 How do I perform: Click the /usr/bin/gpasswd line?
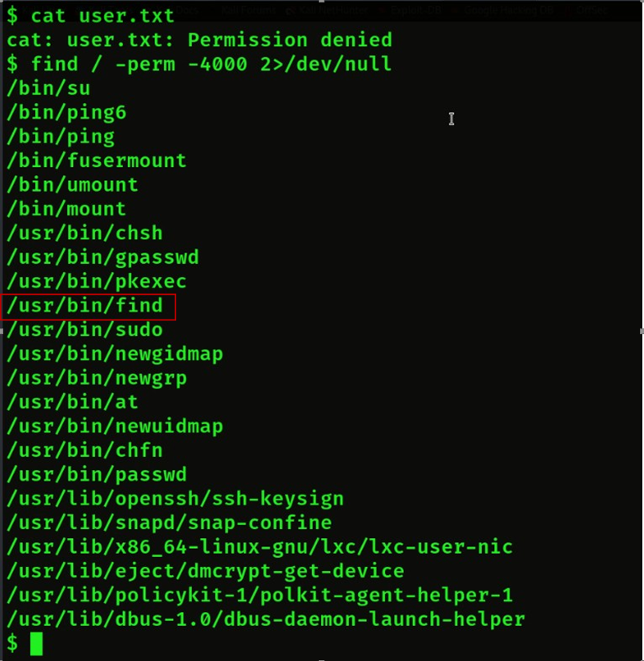103,257
